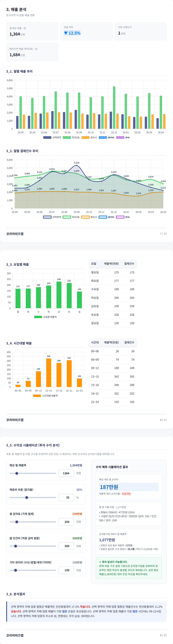Toggle 용인시 legend in 월별 결제건수 추이 chart
The width and height of the screenshot is (173, 644).
[x=89, y=217]
